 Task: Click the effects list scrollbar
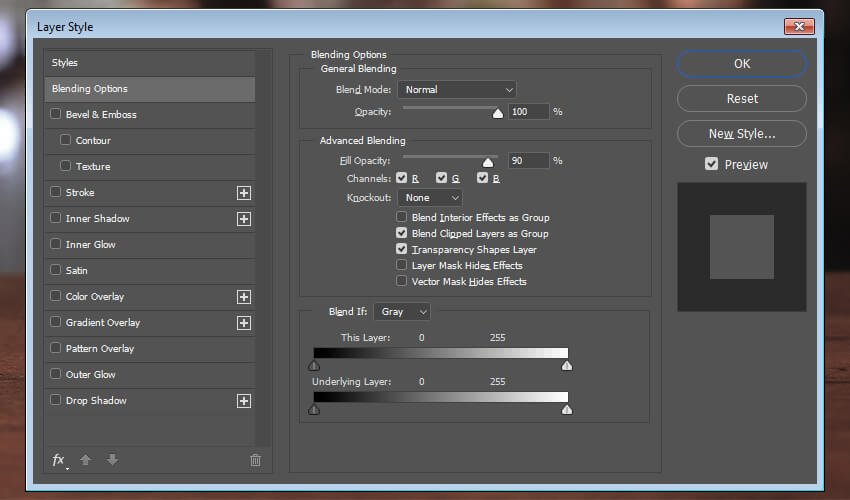[x=263, y=248]
